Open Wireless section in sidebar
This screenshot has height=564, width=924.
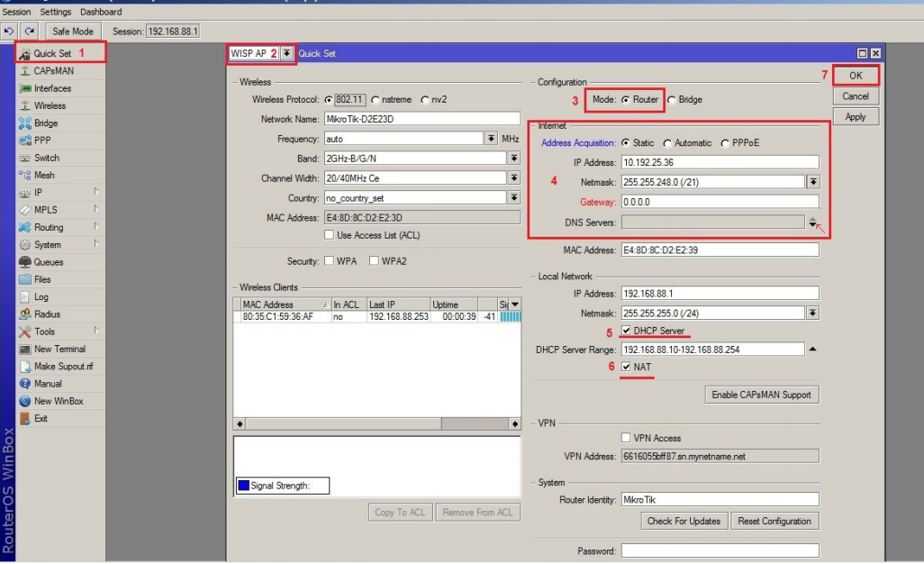(x=60, y=105)
